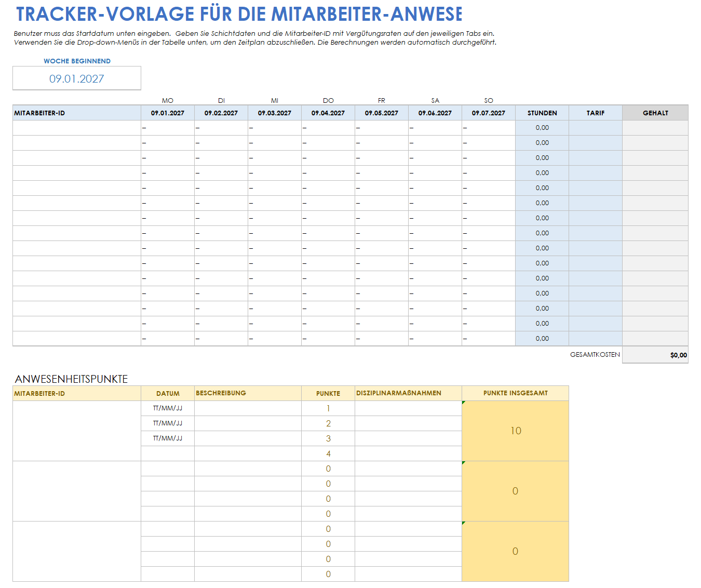This screenshot has width=701, height=588.
Task: Select the TT/MM/JJ date cell in the 2-point row
Action: pos(168,423)
